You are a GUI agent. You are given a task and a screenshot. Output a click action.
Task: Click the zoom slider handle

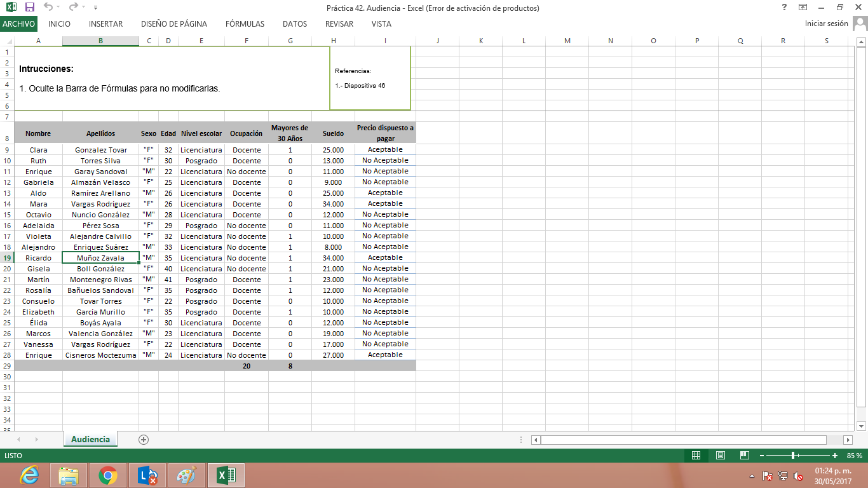(794, 456)
